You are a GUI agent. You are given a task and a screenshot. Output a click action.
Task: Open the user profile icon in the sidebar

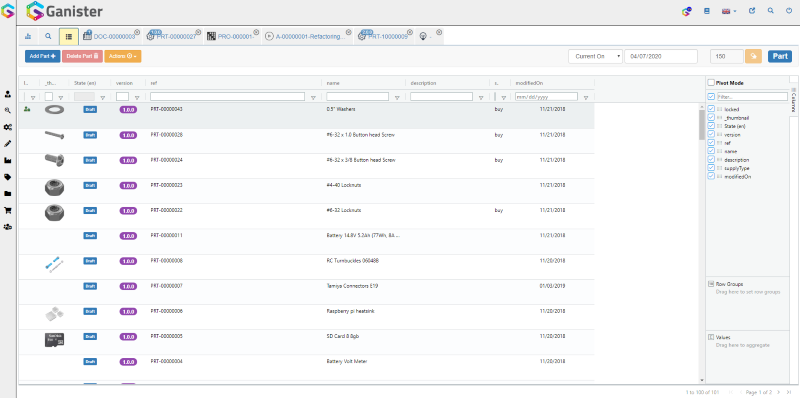[8, 94]
